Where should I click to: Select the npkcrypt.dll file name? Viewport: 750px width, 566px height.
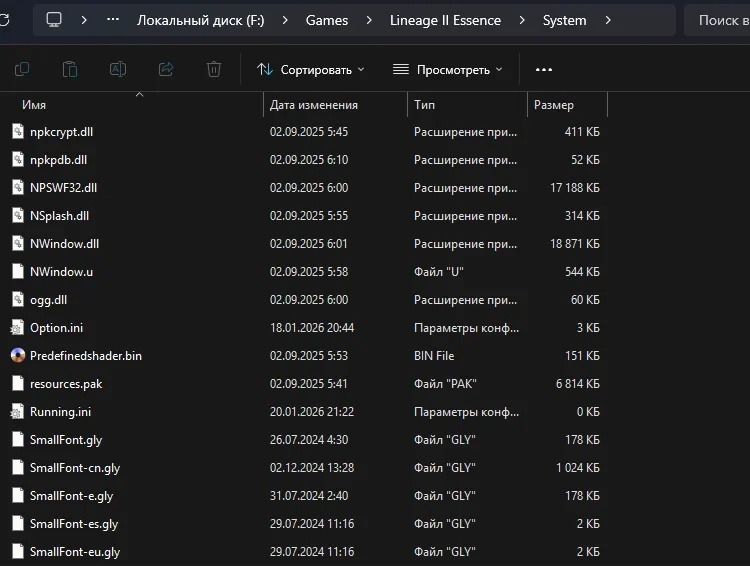[x=61, y=132]
